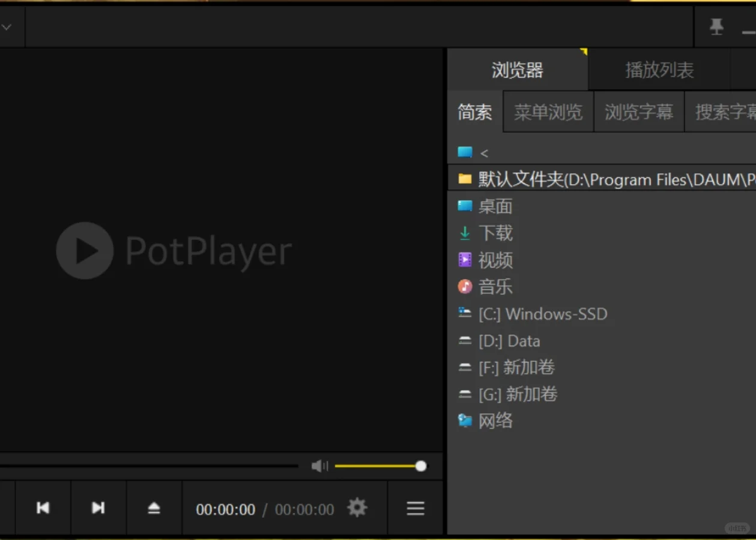Image resolution: width=756 pixels, height=540 pixels.
Task: Click the yellow folder icon of 默认文件夹
Action: (465, 179)
